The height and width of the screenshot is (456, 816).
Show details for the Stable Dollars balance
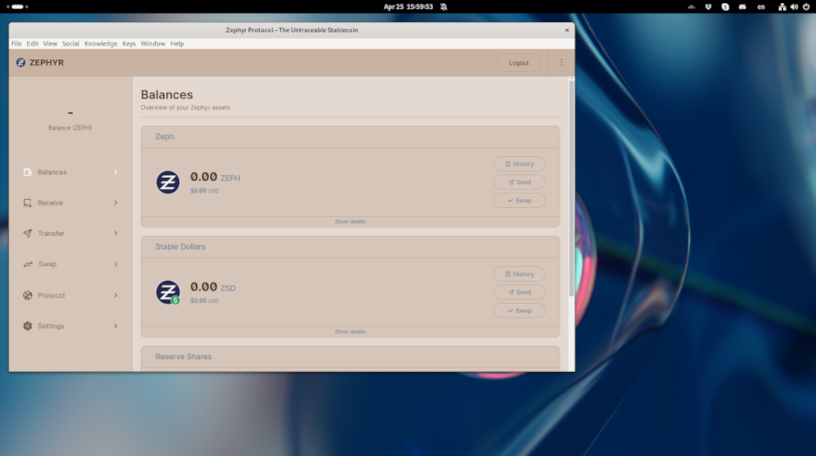350,332
